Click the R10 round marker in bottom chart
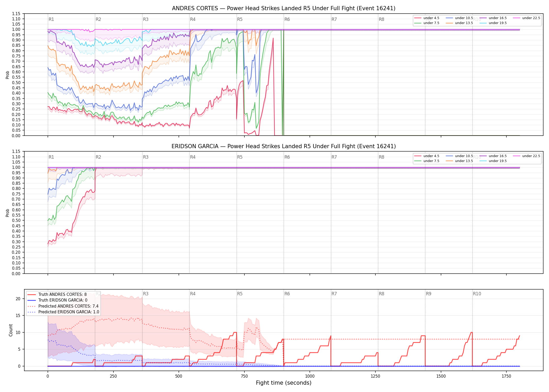The image size is (549, 392). [477, 294]
